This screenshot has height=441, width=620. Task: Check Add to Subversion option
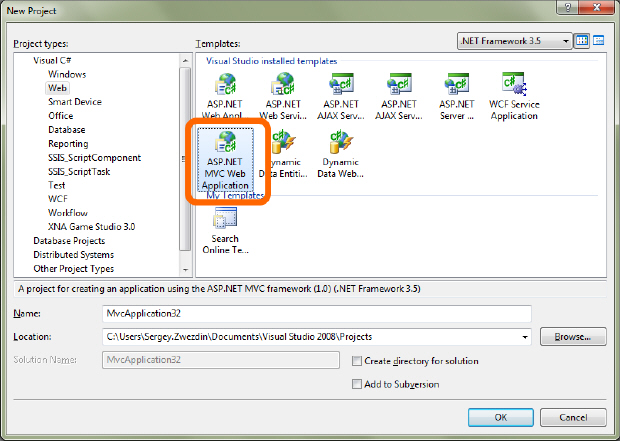357,384
